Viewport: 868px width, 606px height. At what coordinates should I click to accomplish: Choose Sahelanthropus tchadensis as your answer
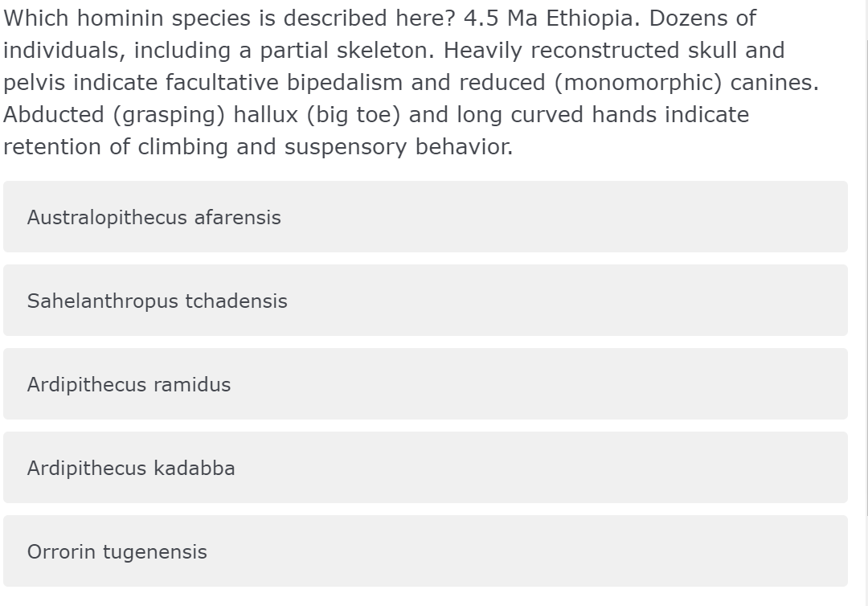(158, 301)
